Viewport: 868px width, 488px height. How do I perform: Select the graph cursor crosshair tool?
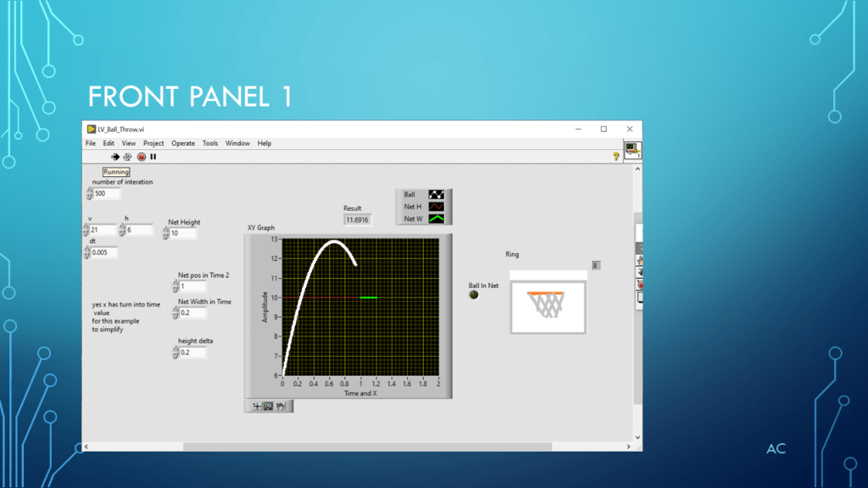coord(257,407)
